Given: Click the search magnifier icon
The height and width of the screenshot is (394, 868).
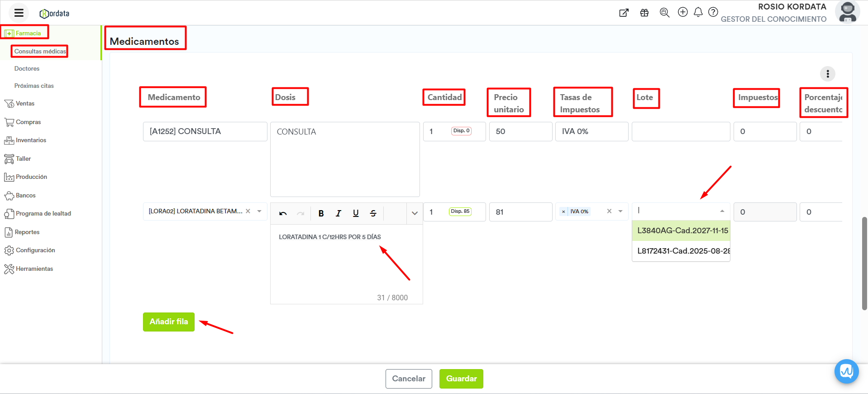Looking at the screenshot, I should coord(664,13).
